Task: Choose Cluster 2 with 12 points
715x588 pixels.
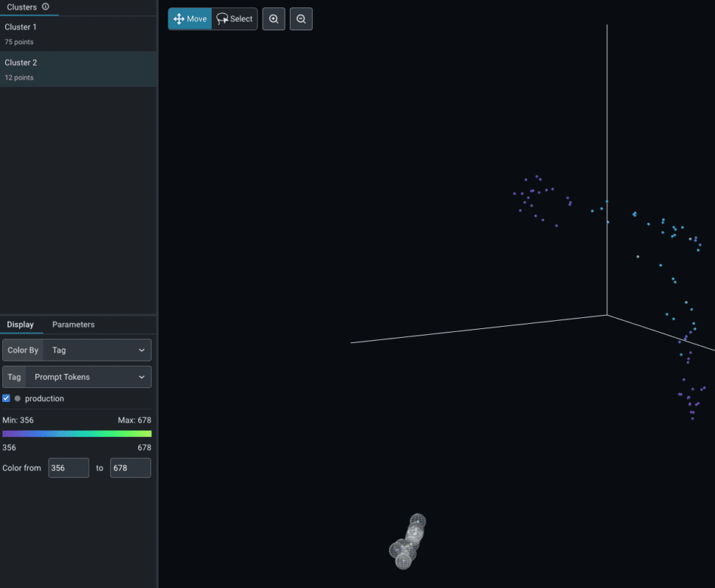Action: point(78,69)
